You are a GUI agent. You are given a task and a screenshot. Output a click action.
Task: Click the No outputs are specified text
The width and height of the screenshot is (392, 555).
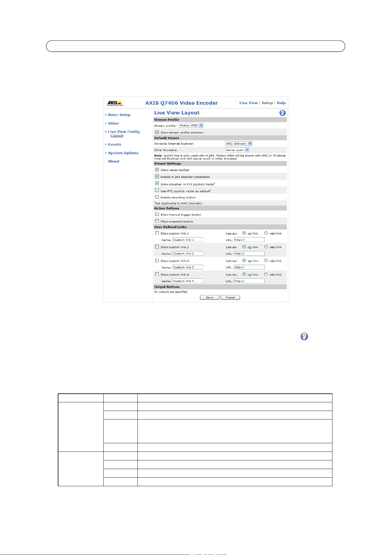171,292
